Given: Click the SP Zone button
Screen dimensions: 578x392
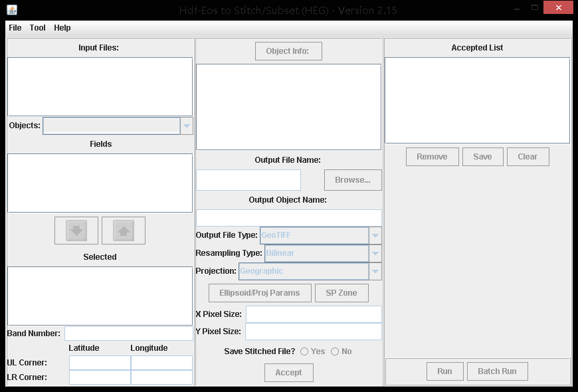Looking at the screenshot, I should pos(341,293).
